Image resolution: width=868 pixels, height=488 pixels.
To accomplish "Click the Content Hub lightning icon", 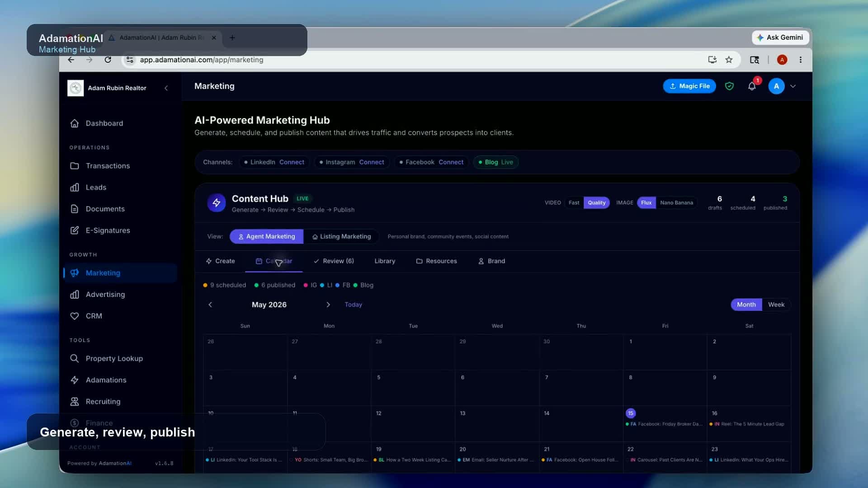I will pos(217,203).
